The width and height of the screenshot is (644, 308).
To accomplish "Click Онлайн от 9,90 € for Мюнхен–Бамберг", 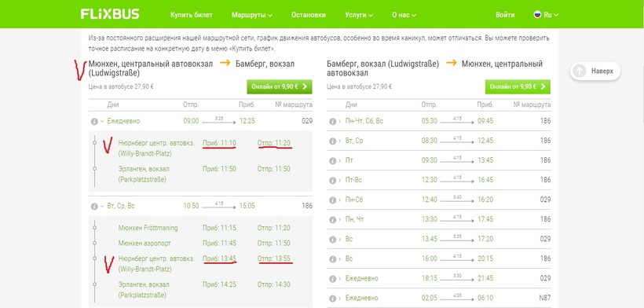I will 280,86.
